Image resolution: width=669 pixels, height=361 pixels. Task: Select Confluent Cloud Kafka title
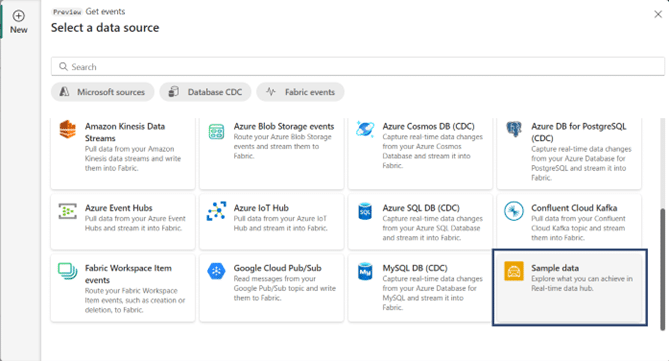(574, 208)
